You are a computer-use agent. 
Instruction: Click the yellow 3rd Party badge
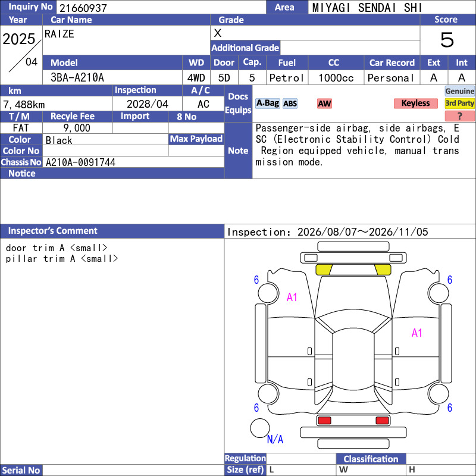click(x=459, y=103)
